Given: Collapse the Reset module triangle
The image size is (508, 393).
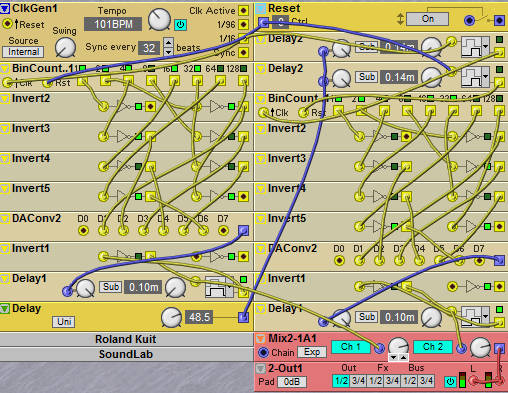Looking at the screenshot, I should pos(260,9).
